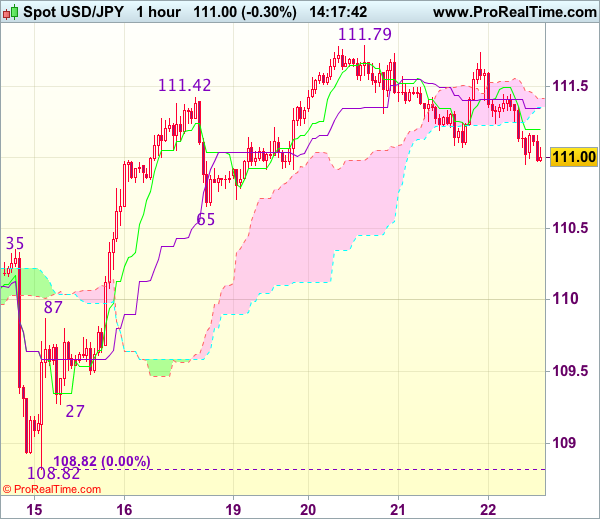
Task: Click the candlestick icon in the title bar
Action: [10, 12]
